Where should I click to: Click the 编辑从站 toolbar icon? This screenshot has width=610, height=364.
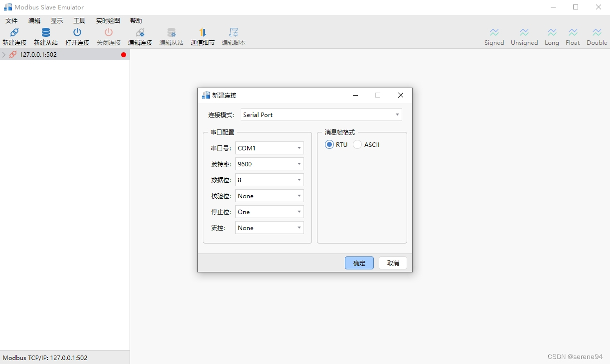click(x=171, y=33)
